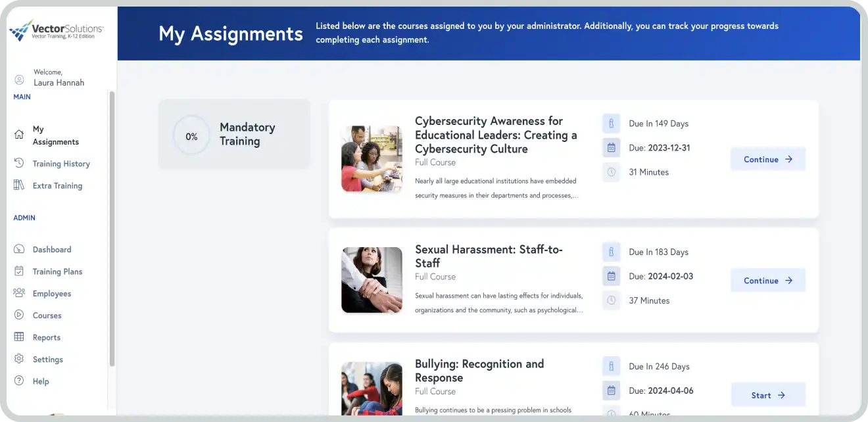868x422 pixels.
Task: Open the Dashboard gauge icon
Action: click(x=19, y=250)
